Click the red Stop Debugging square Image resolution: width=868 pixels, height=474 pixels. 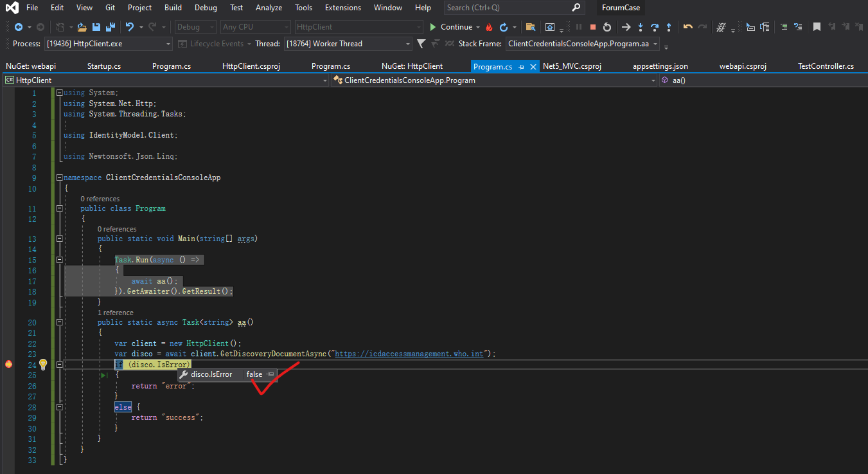(593, 27)
